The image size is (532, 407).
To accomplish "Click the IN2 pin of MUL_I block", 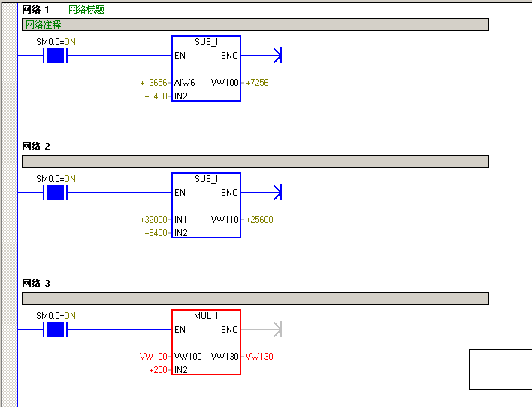I will [x=181, y=370].
